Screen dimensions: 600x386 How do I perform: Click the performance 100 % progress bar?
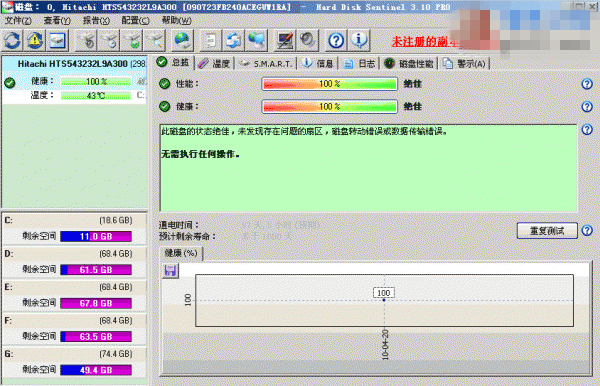coord(329,84)
